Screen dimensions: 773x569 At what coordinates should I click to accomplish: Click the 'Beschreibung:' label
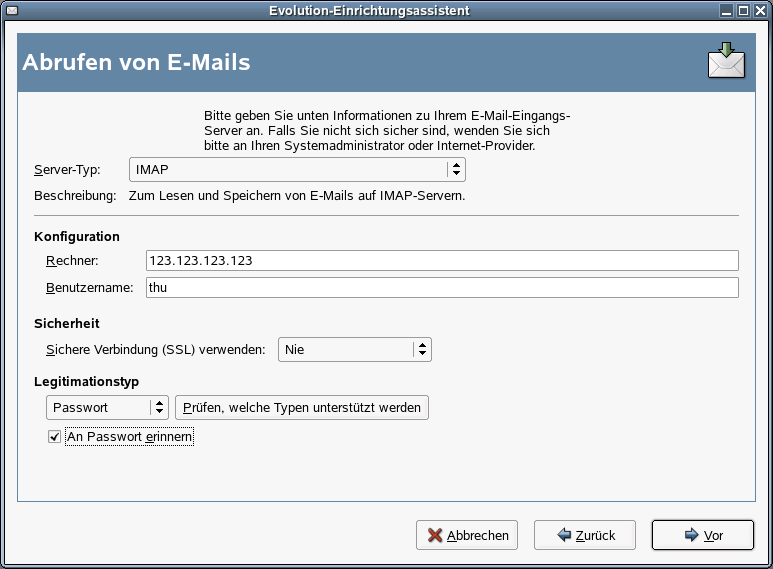pyautogui.click(x=75, y=196)
